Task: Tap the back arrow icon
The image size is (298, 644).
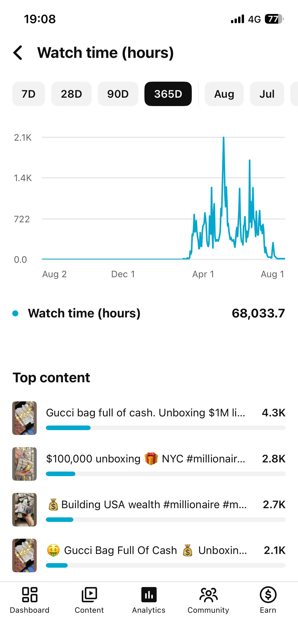Action: pos(18,53)
